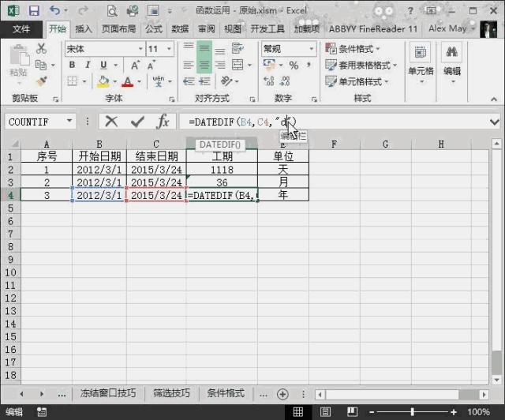Increase indent
505x420 pixels.
pos(204,81)
